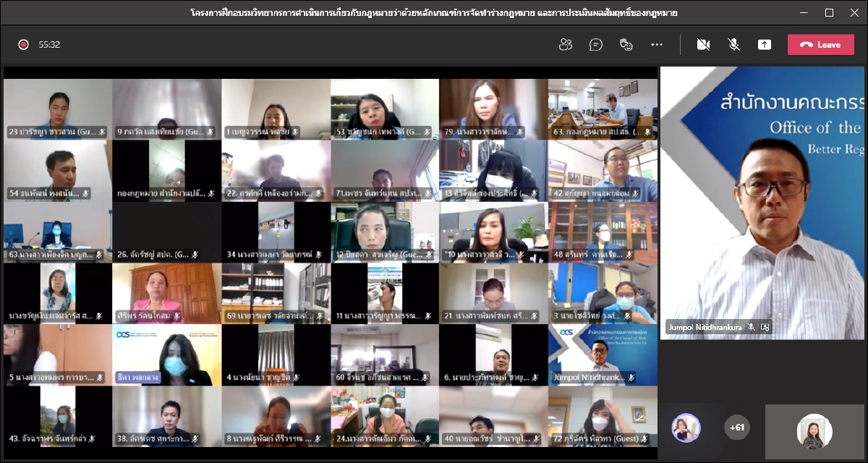Screen dimensions: 868x463
Task: Select the video tile numbered 9
Action: coord(167,109)
